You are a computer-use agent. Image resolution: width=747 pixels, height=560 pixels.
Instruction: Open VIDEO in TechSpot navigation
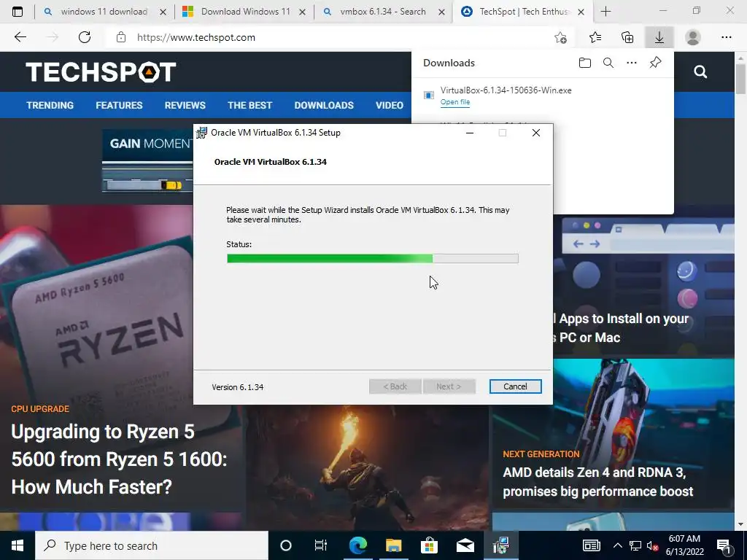(390, 105)
